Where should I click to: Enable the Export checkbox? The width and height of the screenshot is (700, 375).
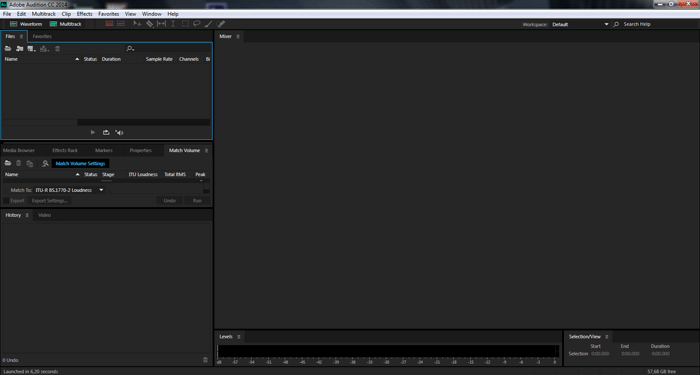pyautogui.click(x=6, y=201)
